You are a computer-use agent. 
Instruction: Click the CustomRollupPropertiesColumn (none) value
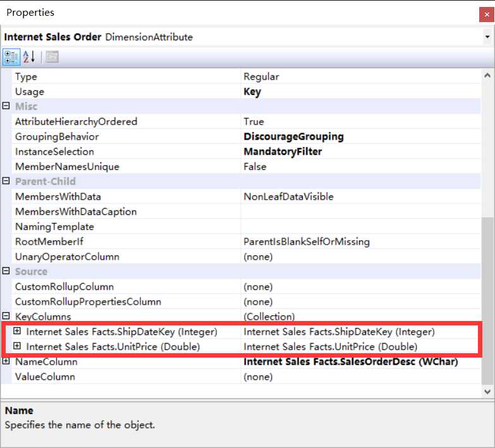[x=258, y=302]
